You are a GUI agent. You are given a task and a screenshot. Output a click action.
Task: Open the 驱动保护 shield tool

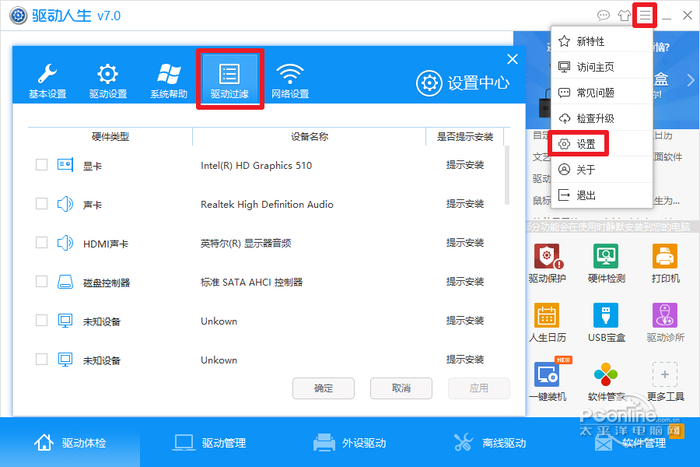pyautogui.click(x=547, y=263)
